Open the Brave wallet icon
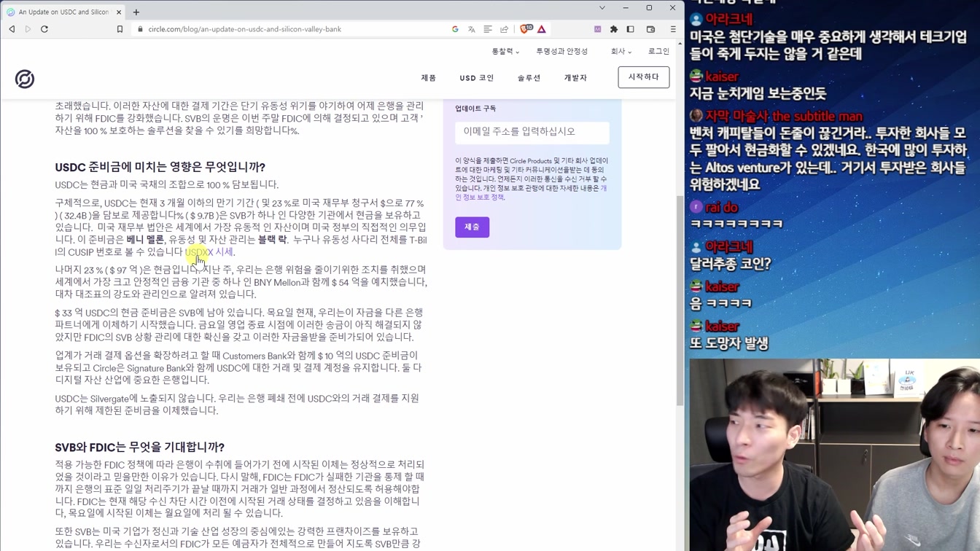The image size is (980, 551). pos(651,29)
